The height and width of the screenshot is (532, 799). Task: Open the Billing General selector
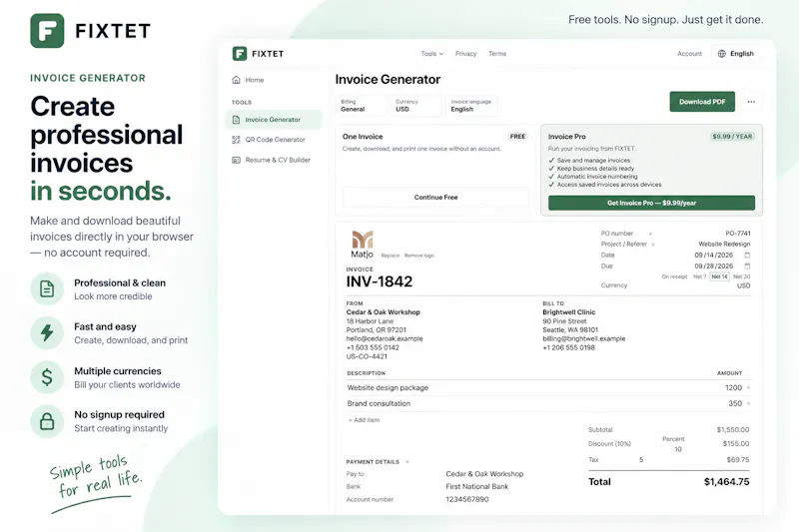361,106
